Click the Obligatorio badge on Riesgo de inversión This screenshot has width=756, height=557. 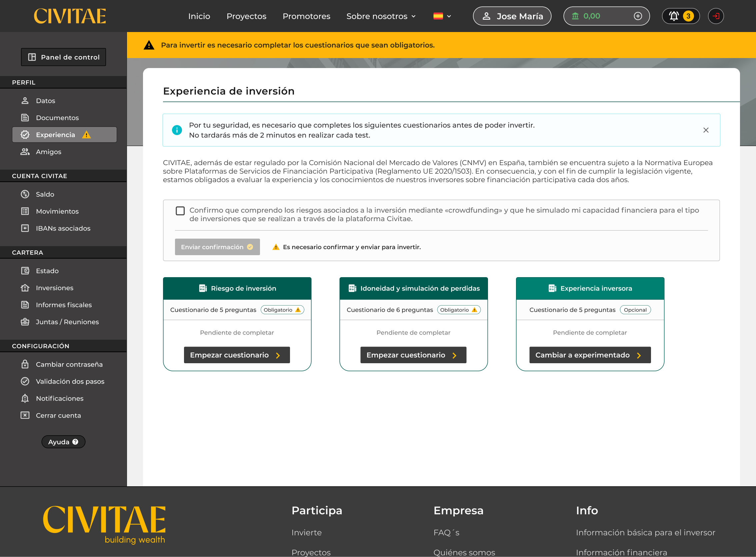pyautogui.click(x=282, y=310)
